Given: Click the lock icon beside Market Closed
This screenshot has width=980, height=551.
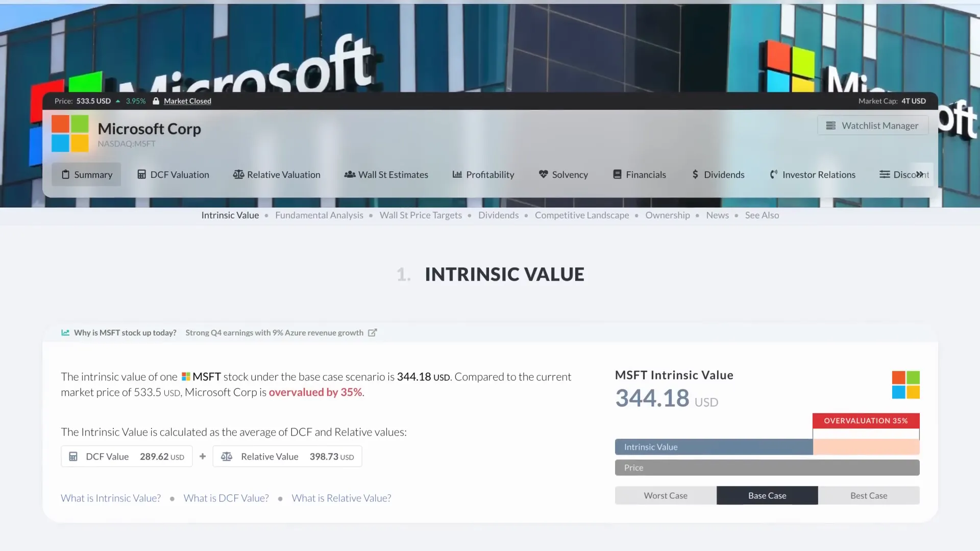Looking at the screenshot, I should coord(156,101).
